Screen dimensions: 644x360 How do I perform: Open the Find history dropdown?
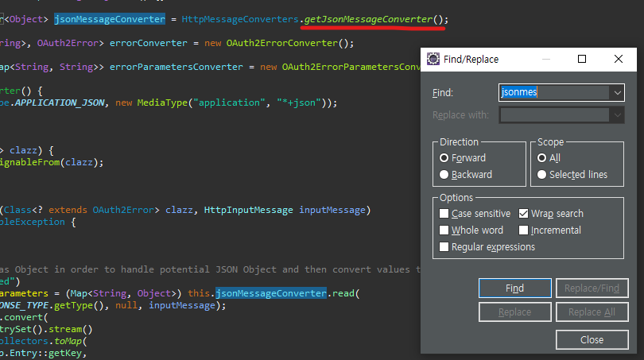click(x=617, y=93)
